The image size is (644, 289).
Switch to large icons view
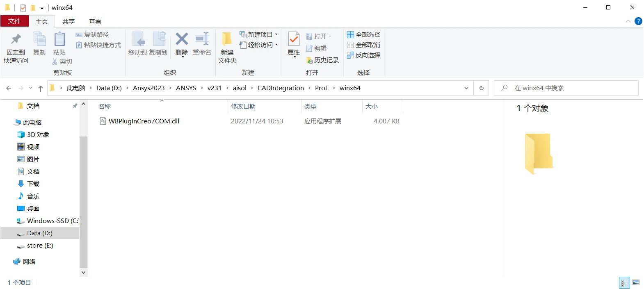pyautogui.click(x=636, y=283)
